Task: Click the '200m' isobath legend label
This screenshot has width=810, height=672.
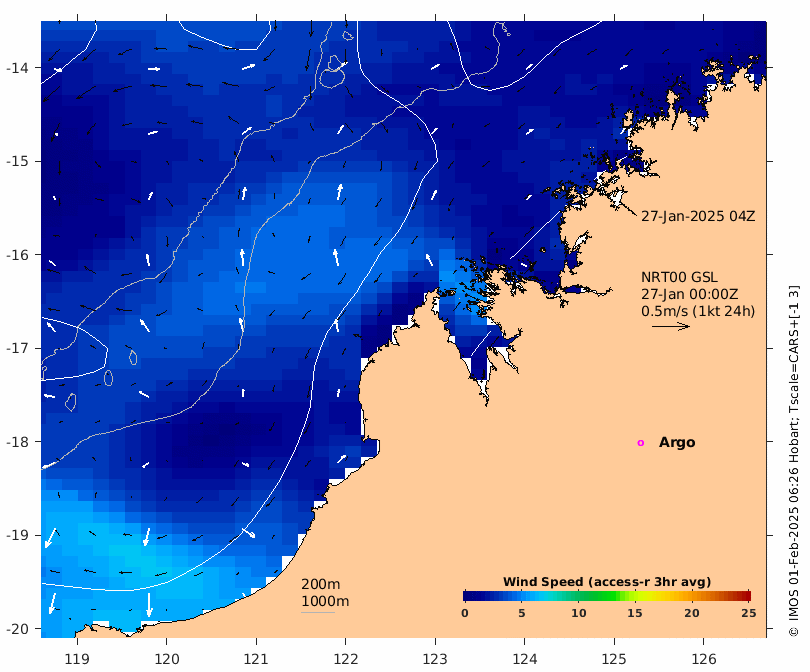Action: [320, 584]
